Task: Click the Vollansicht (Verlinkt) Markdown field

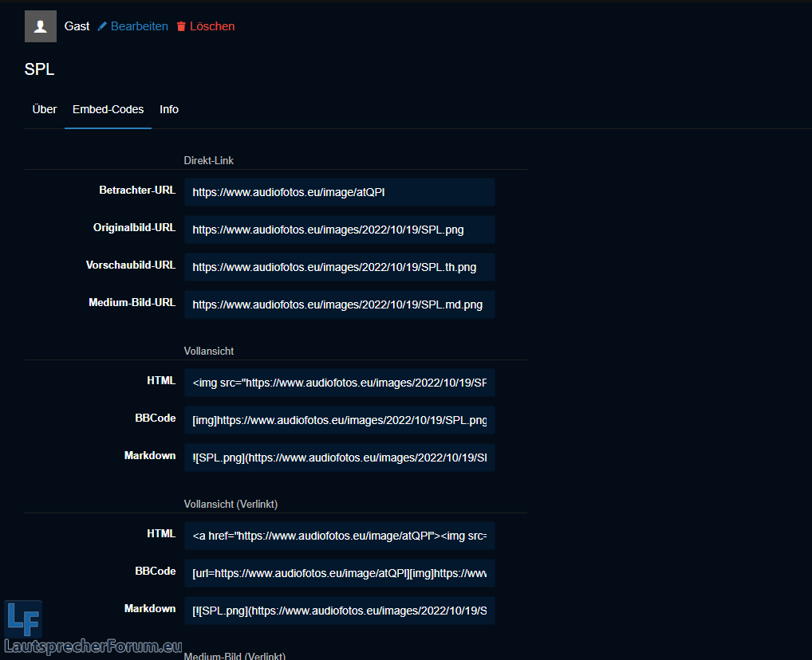Action: click(339, 611)
